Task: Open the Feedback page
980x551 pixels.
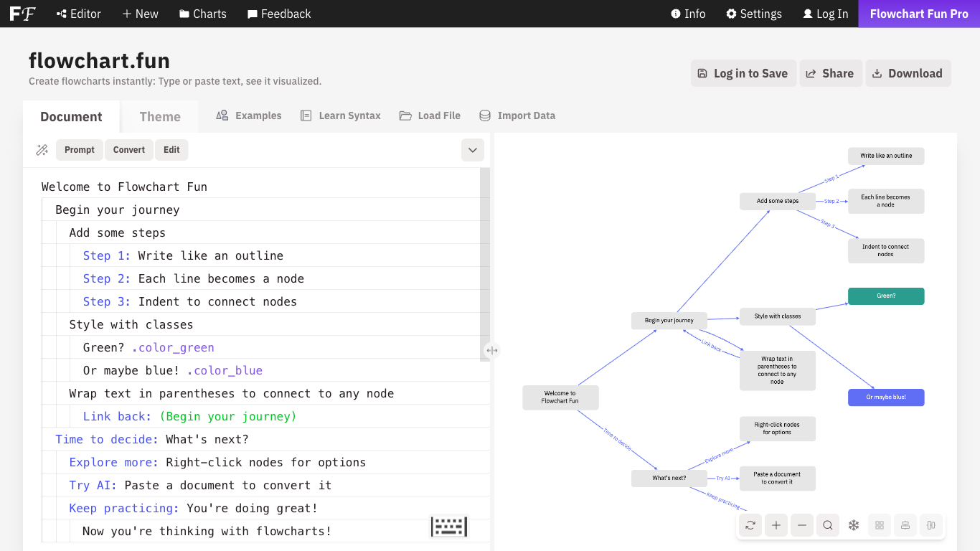Action: pos(278,14)
